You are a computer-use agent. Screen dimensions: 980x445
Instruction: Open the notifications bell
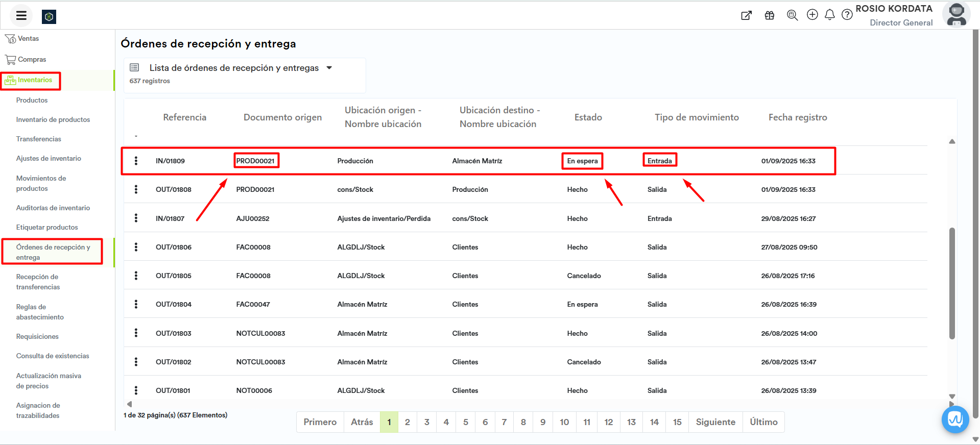tap(830, 15)
